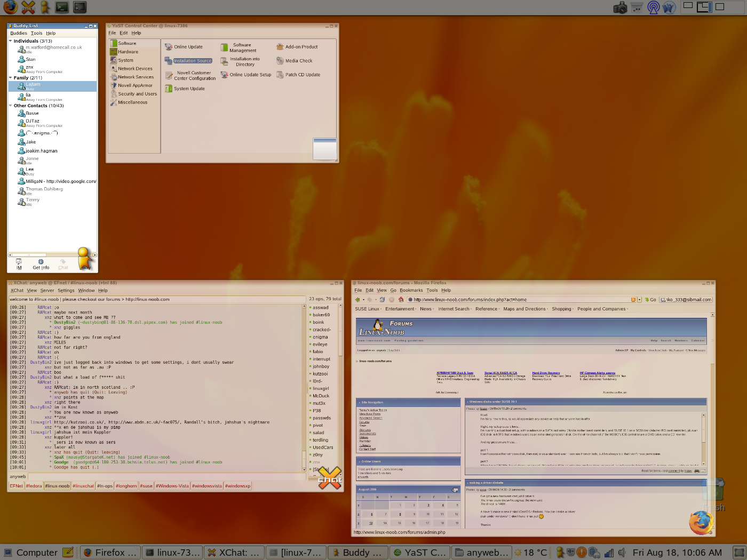Collapse Other Contacts group in Buddy List

point(10,106)
